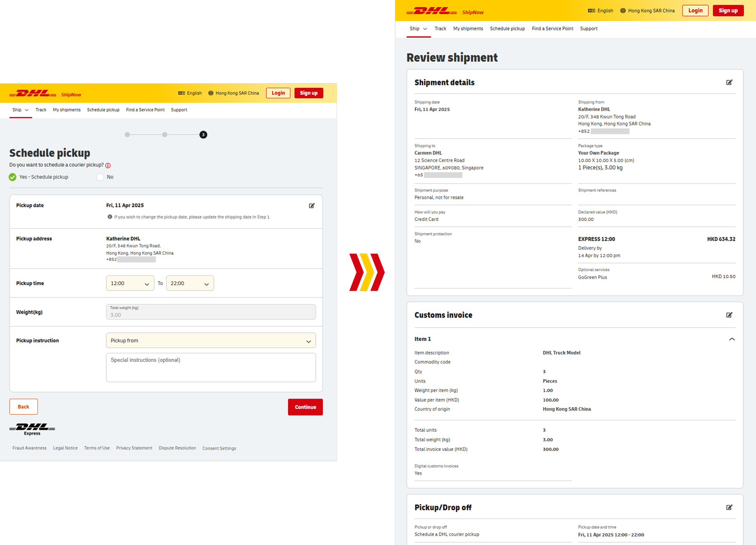Click language icon next to English in right header
The height and width of the screenshot is (545, 756).
[591, 11]
